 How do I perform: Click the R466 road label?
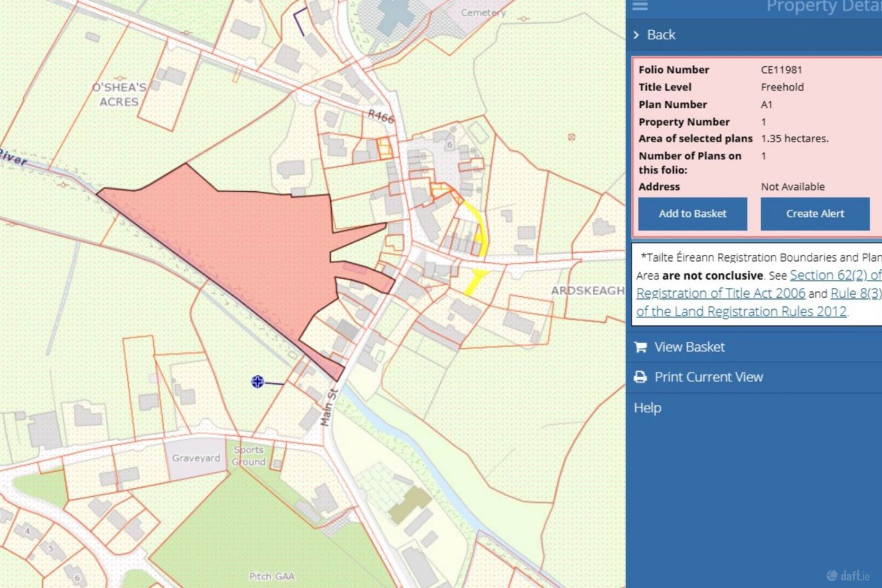[x=381, y=116]
